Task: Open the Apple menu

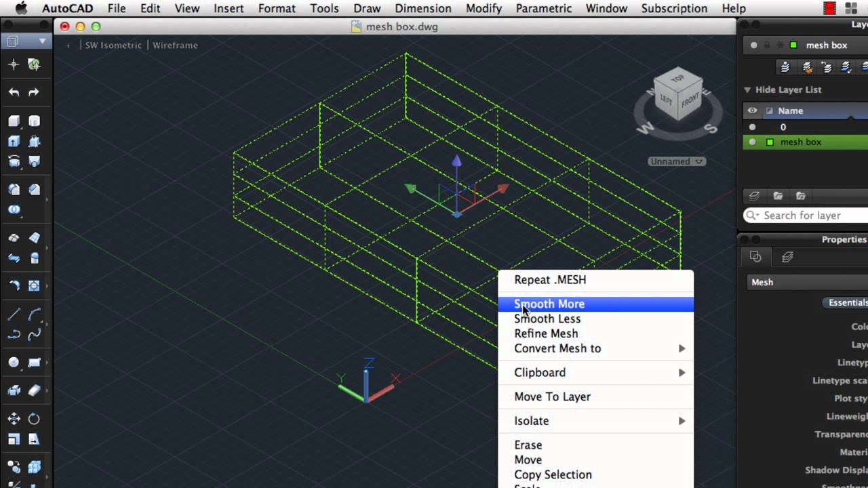Action: pyautogui.click(x=21, y=8)
